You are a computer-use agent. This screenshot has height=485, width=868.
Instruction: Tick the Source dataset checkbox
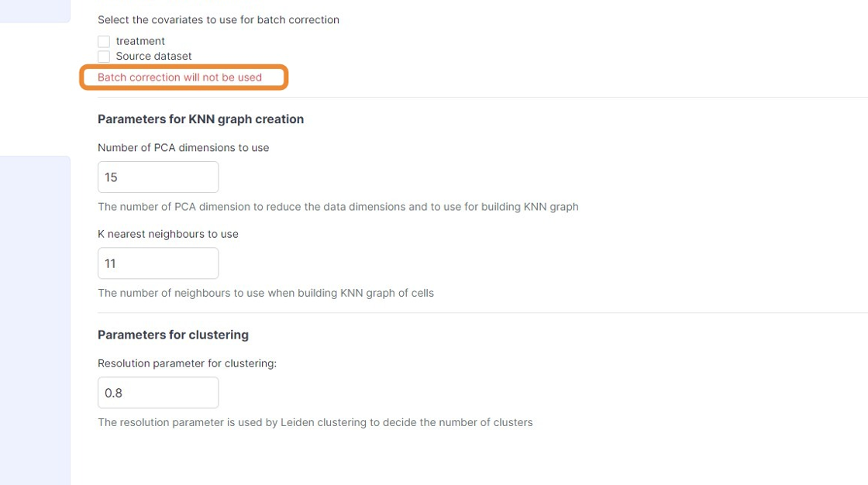click(104, 57)
